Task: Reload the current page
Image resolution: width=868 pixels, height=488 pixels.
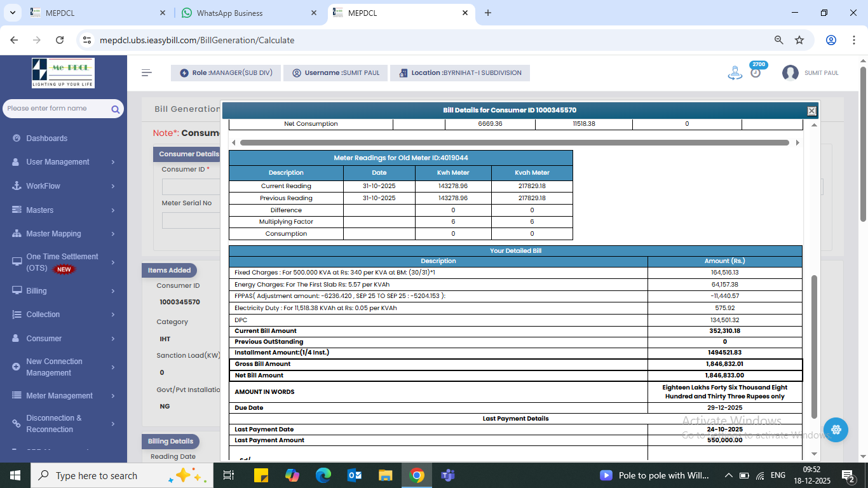Action: click(60, 40)
